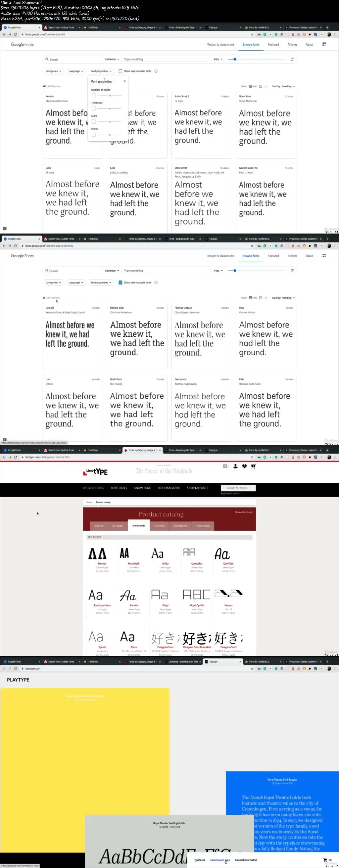Viewport: 339px width, 868px height.
Task: Enable the Number of styles checkbox
Action: pos(94,95)
